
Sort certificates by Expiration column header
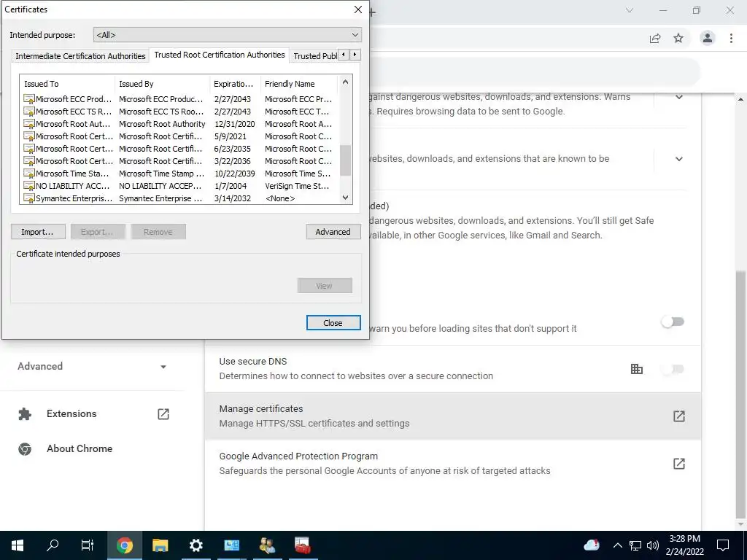click(x=235, y=84)
